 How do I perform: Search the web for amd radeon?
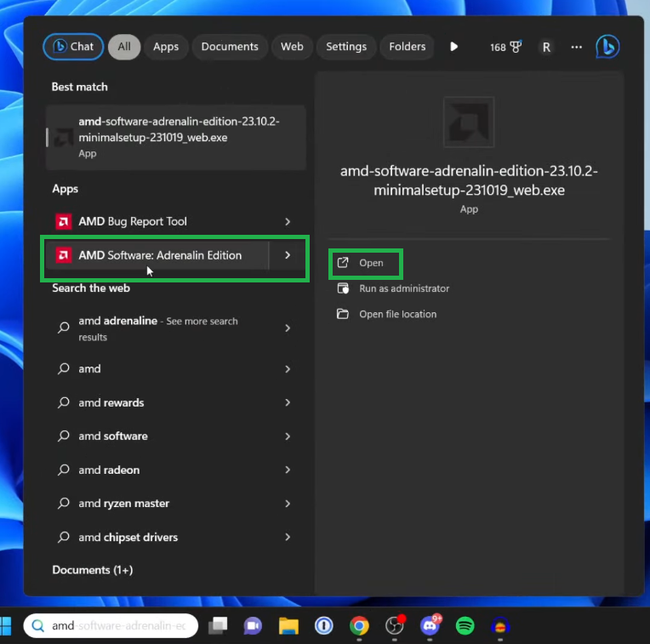(x=157, y=470)
